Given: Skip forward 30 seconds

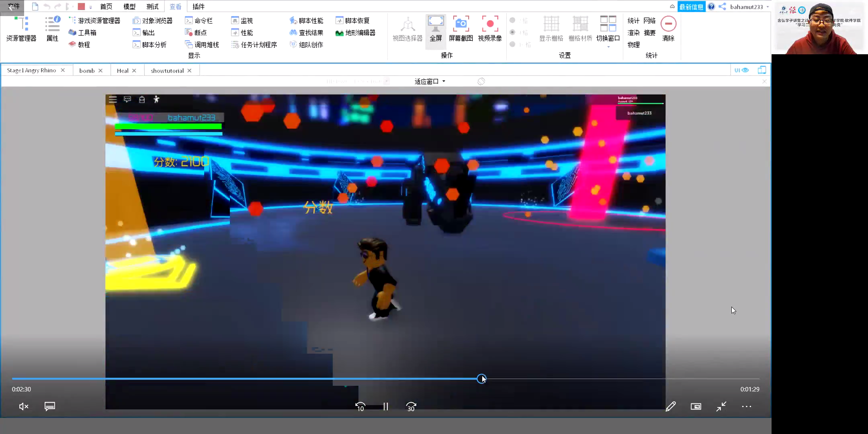Looking at the screenshot, I should (411, 407).
